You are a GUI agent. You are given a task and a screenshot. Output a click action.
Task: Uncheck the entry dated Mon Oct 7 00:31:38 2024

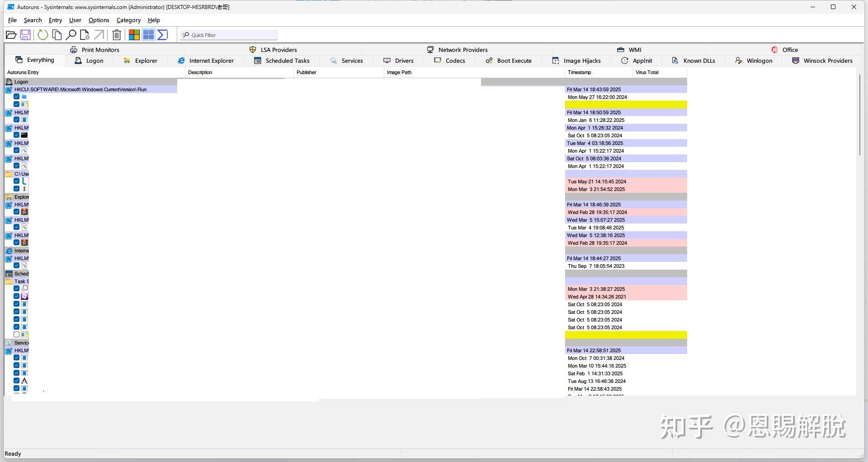17,358
